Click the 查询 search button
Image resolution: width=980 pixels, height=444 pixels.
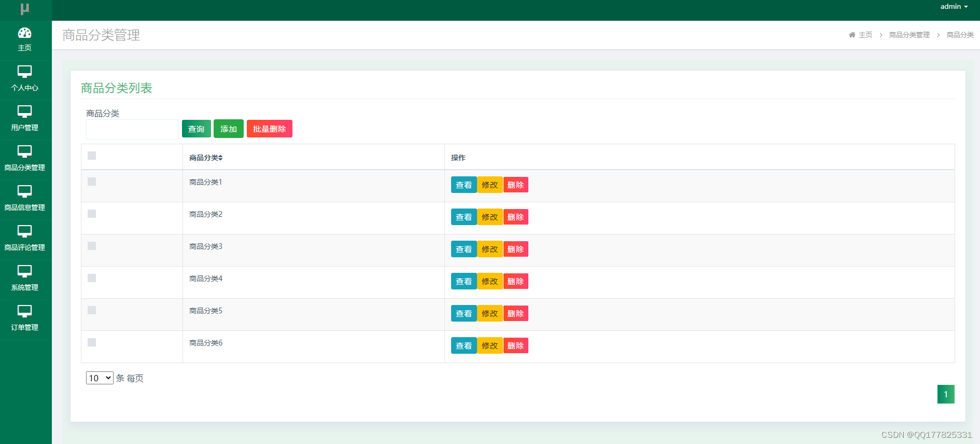click(x=197, y=129)
